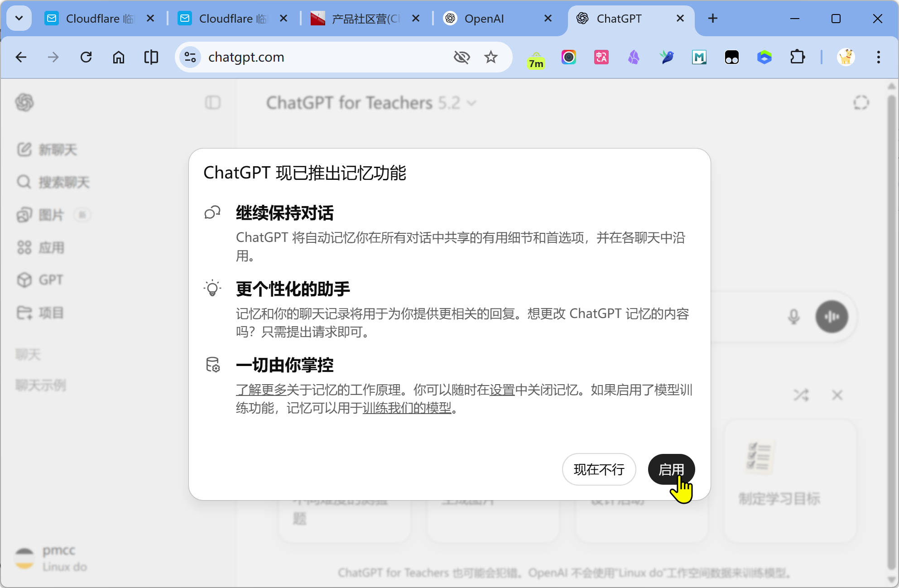Viewport: 899px width, 588px height.
Task: Expand the tab search dropdown arrow
Action: tap(19, 18)
